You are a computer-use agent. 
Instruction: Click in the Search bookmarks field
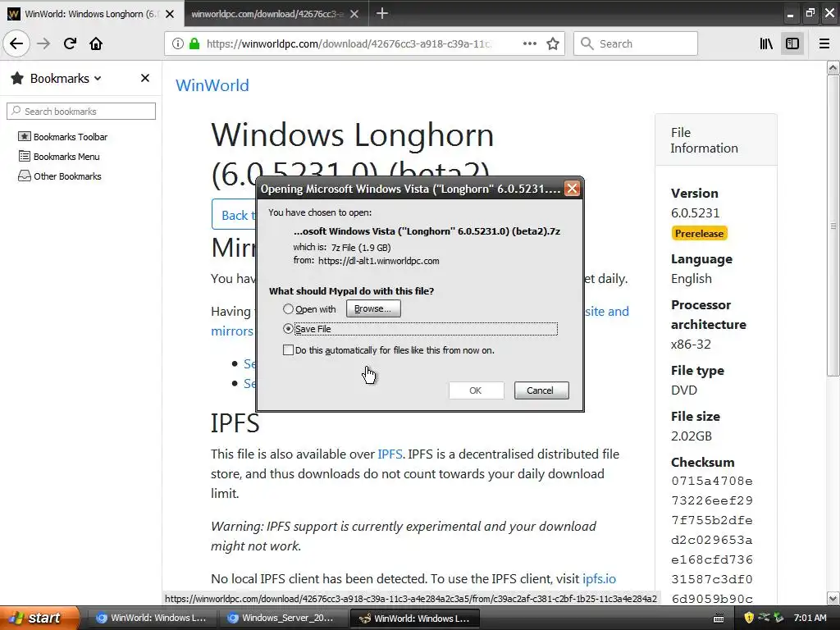tap(81, 112)
